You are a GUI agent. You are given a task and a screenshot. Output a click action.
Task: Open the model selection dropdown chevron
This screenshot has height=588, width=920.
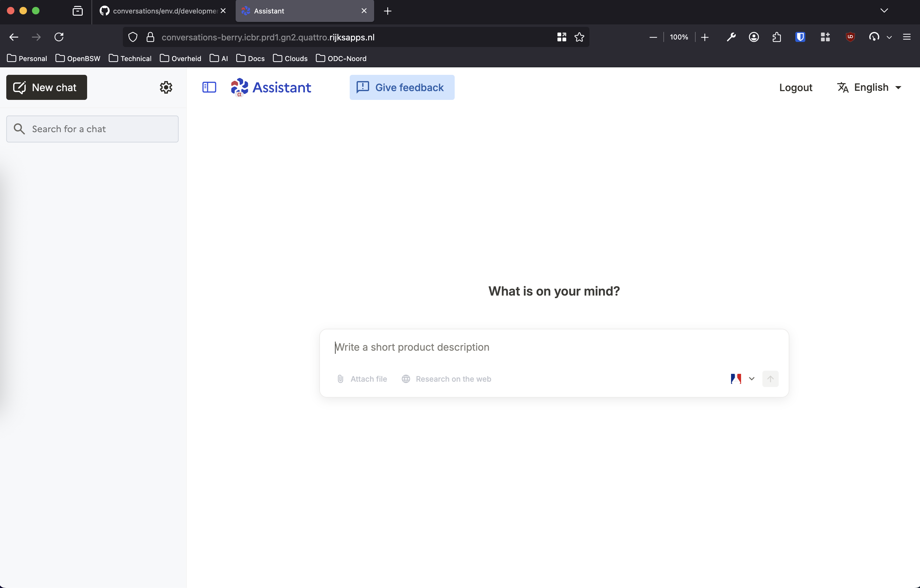(x=751, y=379)
